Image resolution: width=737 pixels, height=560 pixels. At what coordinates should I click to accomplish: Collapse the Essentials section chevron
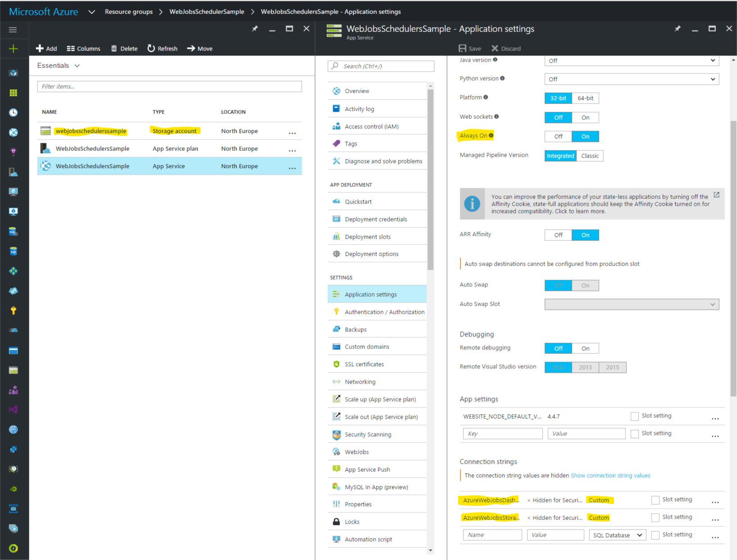77,66
